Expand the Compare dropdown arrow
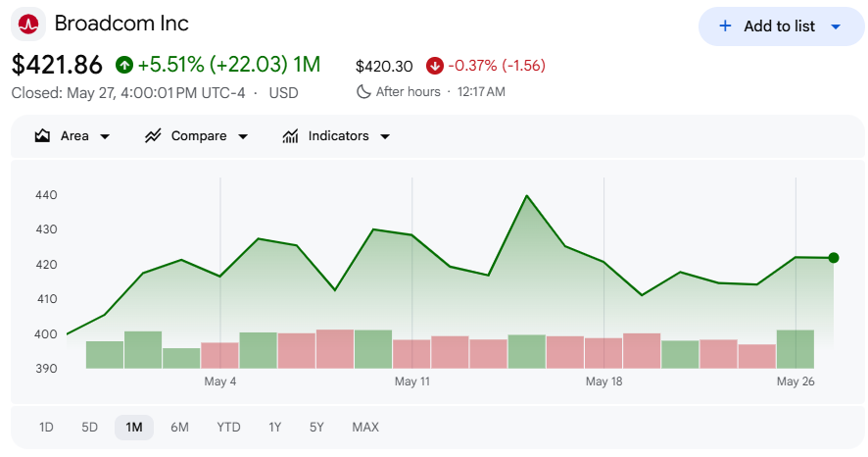Screen dimensions: 868x457 tap(242, 136)
